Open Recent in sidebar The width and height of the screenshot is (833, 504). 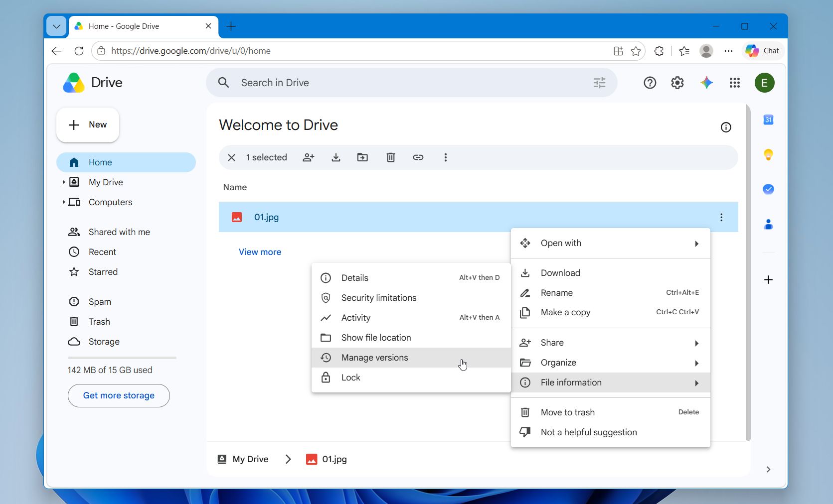(x=126, y=252)
